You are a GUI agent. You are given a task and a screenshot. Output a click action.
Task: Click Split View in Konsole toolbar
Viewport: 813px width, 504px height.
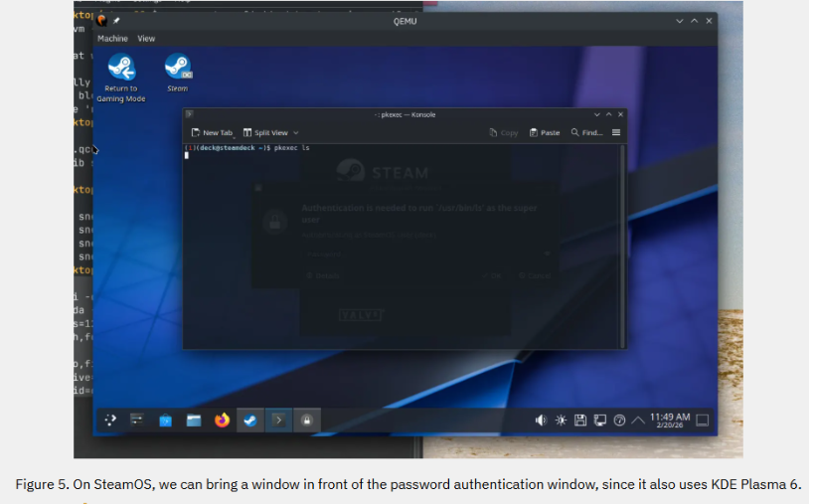pos(266,133)
